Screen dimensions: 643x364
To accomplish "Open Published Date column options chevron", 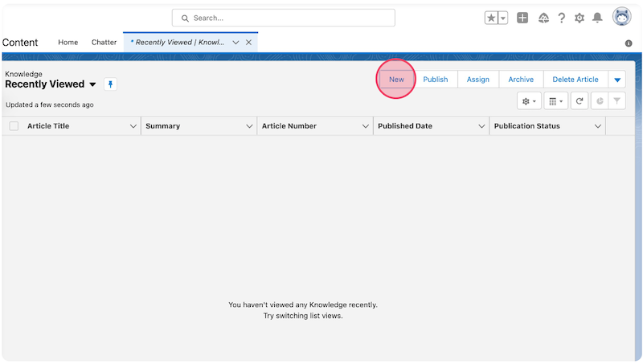I will point(481,126).
